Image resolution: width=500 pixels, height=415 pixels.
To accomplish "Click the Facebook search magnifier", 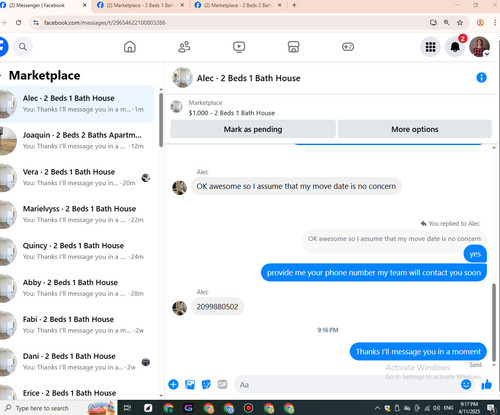I will (x=23, y=47).
